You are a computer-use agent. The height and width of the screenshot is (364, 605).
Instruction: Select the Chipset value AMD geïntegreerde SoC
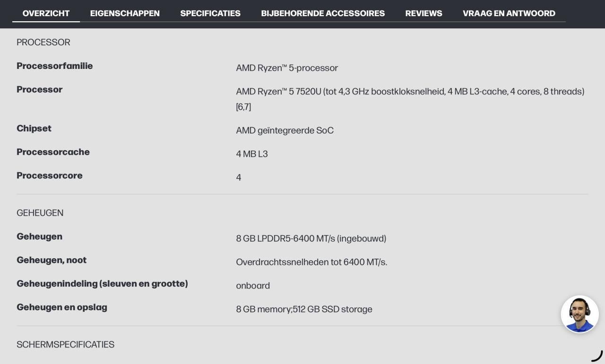click(285, 130)
